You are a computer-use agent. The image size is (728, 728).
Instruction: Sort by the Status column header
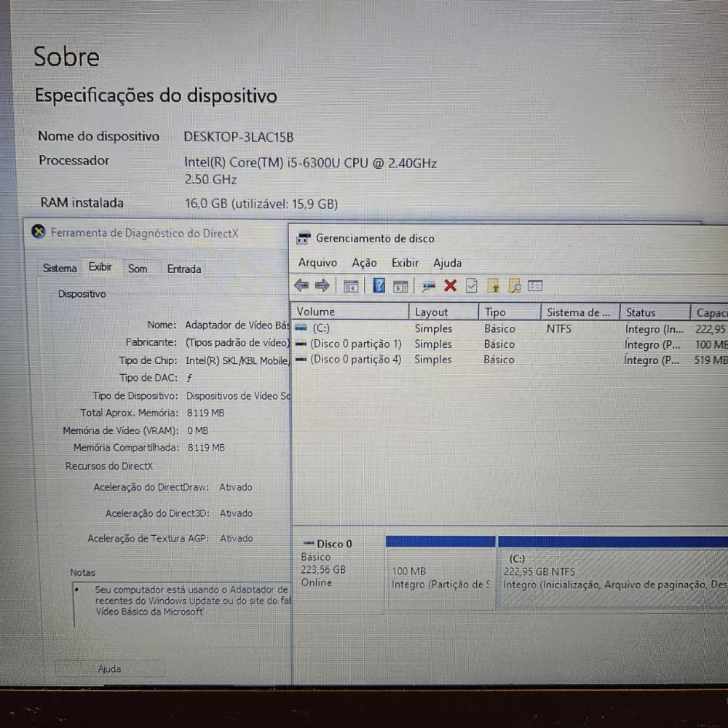point(654,312)
